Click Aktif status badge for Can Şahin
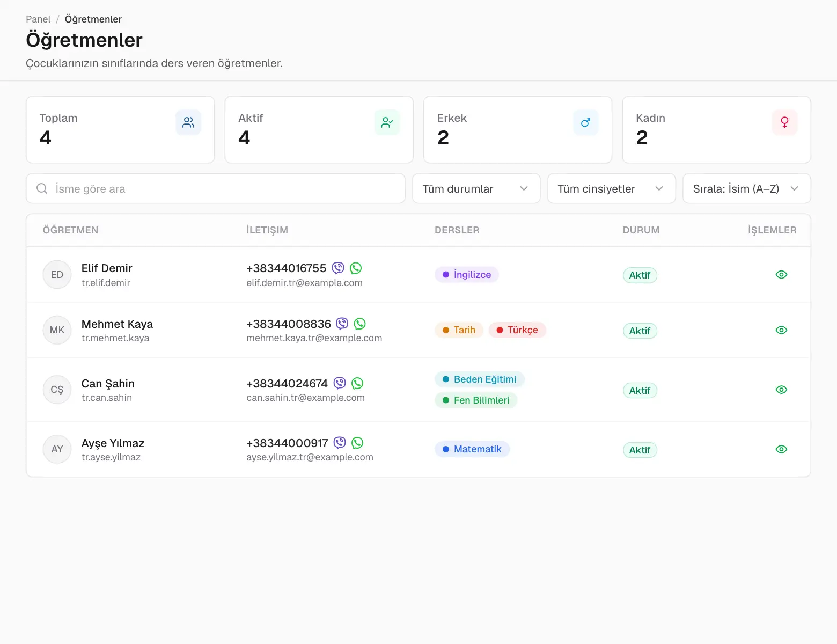This screenshot has height=644, width=837. [640, 390]
